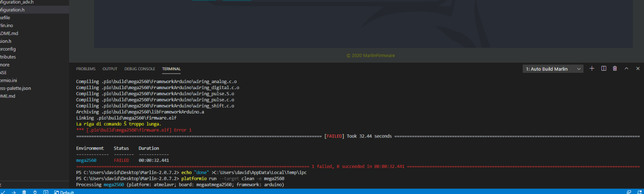
Task: Switch to the PROBLEMS tab
Action: point(86,69)
